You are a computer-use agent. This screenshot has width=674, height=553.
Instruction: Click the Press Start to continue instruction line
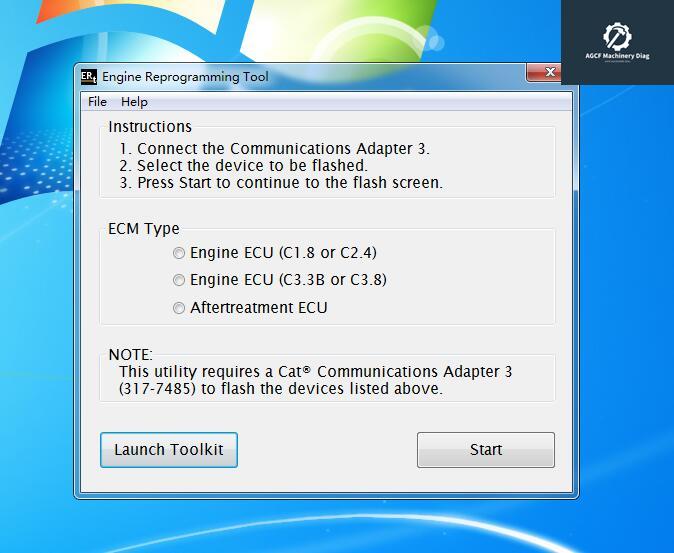[281, 183]
